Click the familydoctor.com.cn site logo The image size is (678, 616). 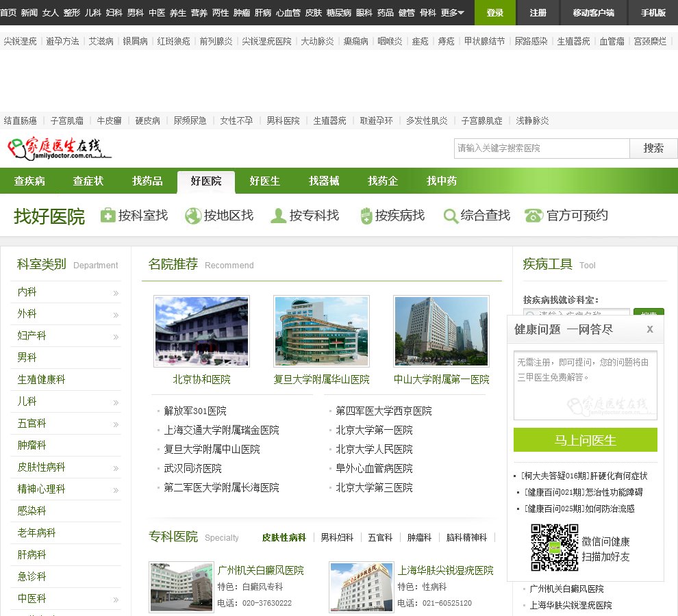[x=59, y=149]
